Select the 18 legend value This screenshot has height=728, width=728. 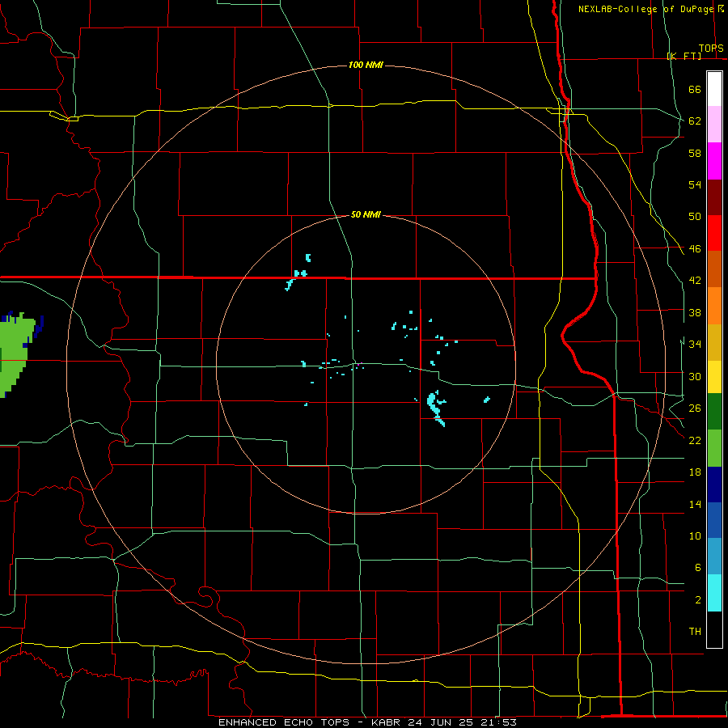point(695,472)
